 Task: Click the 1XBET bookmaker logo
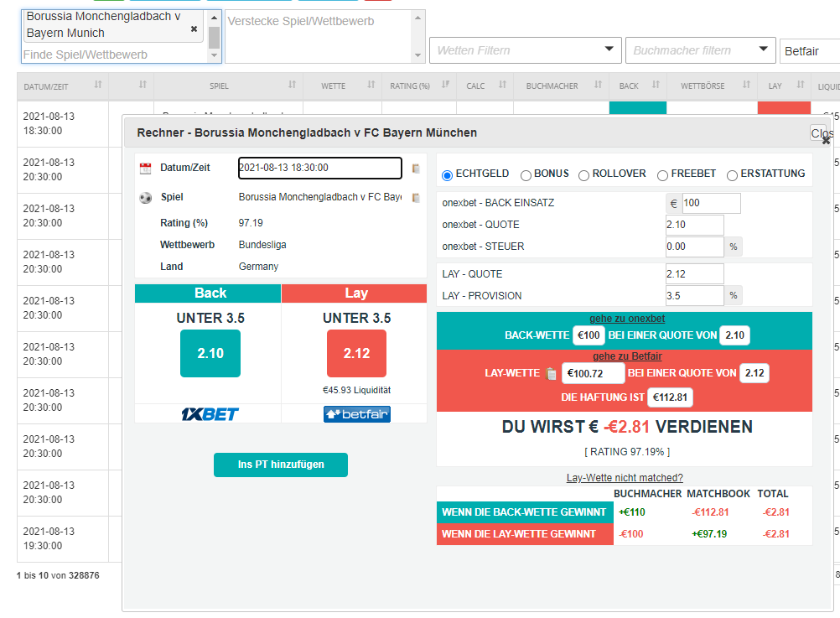click(x=210, y=414)
